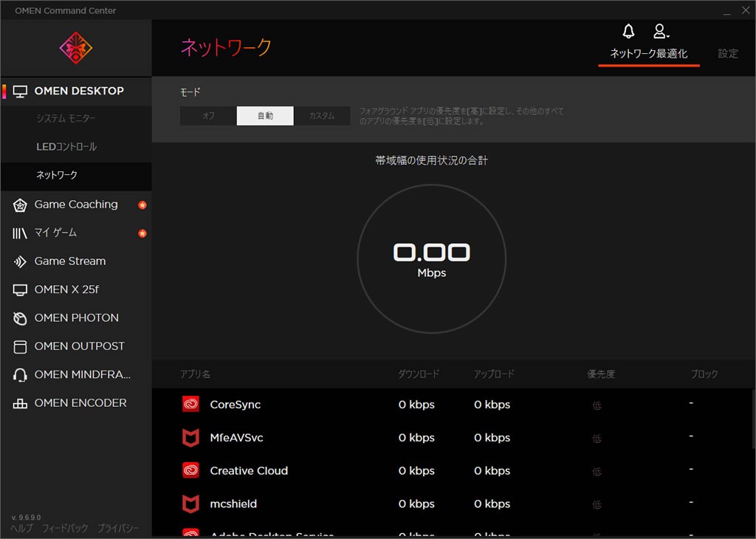Click the Creative Cloud app icon
The height and width of the screenshot is (539, 756).
191,470
